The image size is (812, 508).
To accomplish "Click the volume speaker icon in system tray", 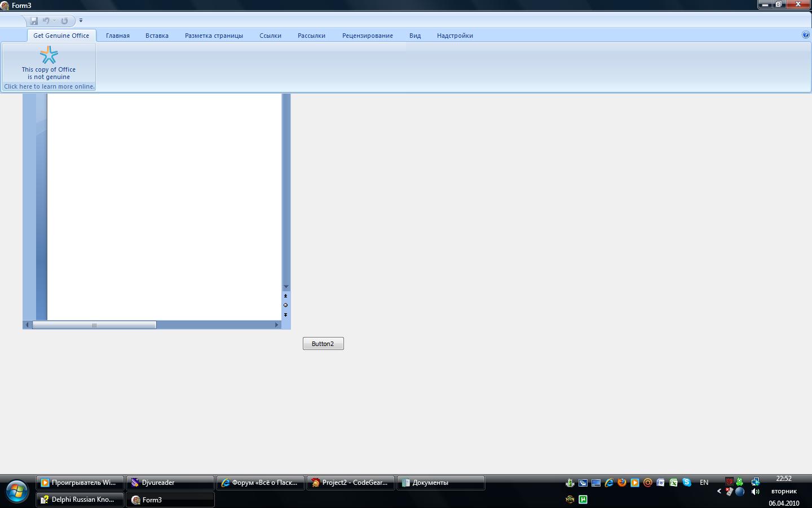I will coord(756,492).
